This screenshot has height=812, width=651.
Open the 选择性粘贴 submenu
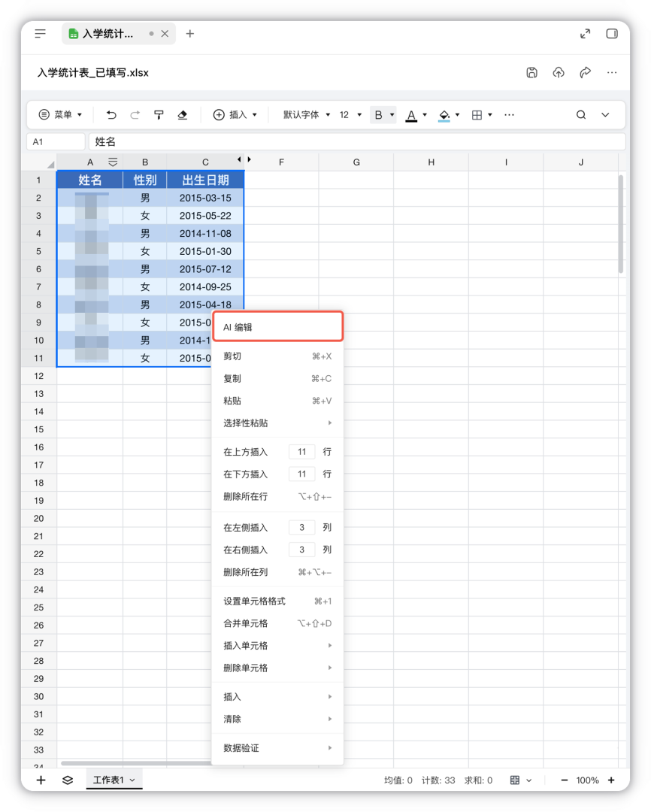tap(278, 423)
